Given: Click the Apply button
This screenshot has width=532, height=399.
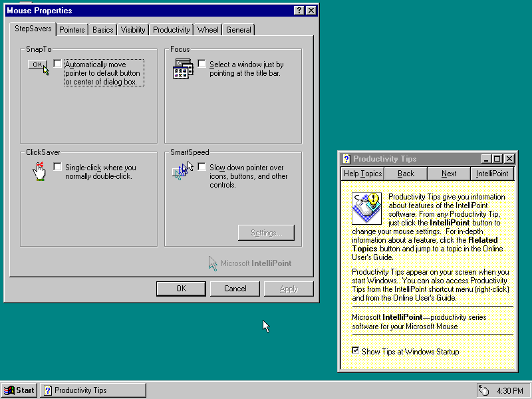Looking at the screenshot, I should 289,289.
